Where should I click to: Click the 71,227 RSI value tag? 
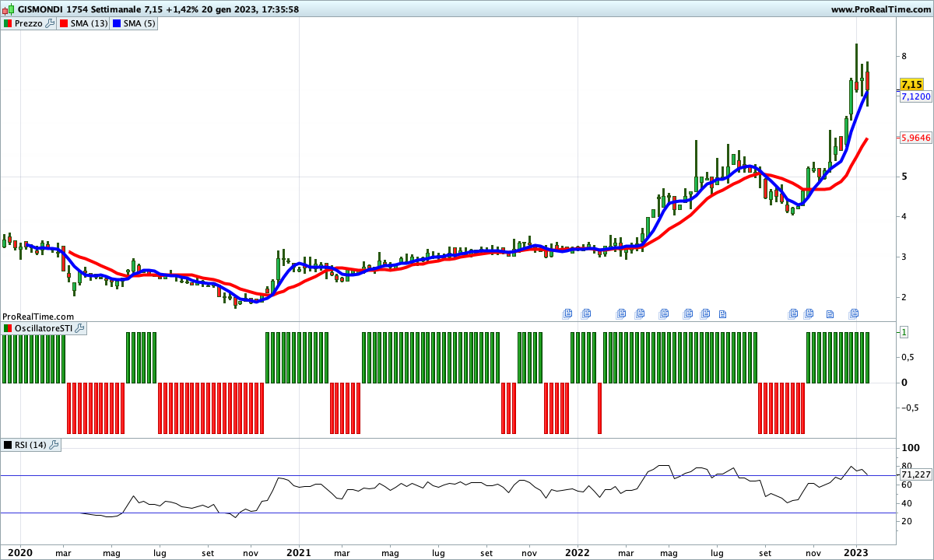[915, 474]
